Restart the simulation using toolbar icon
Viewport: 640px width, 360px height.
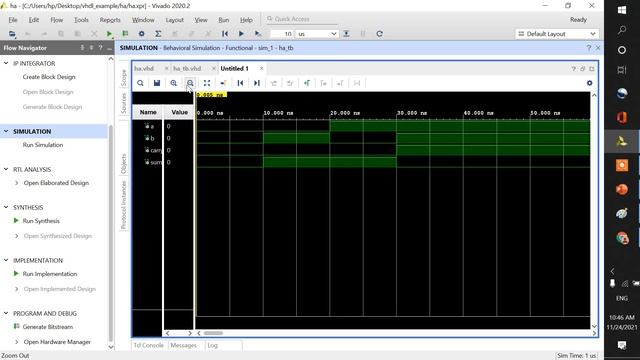coord(225,34)
